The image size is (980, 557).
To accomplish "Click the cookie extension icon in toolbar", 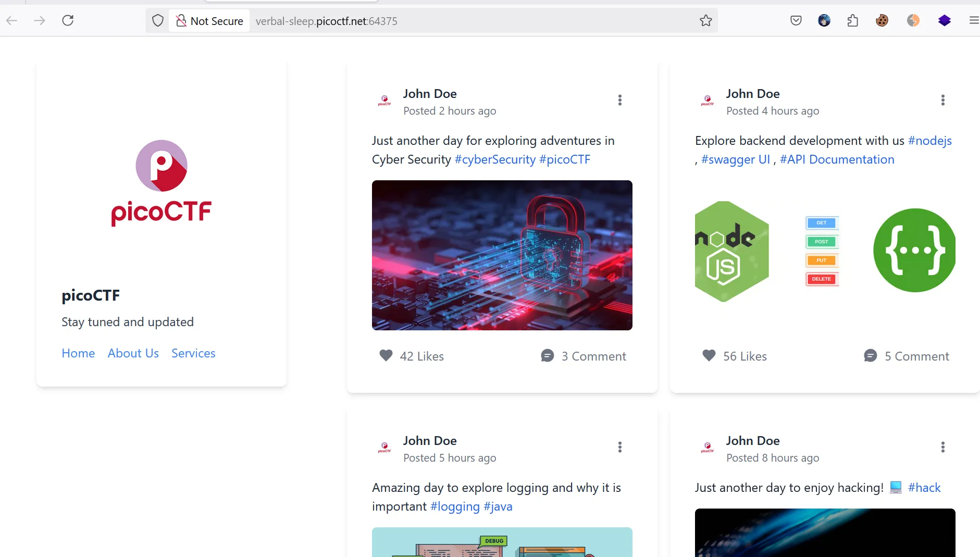I will [882, 21].
